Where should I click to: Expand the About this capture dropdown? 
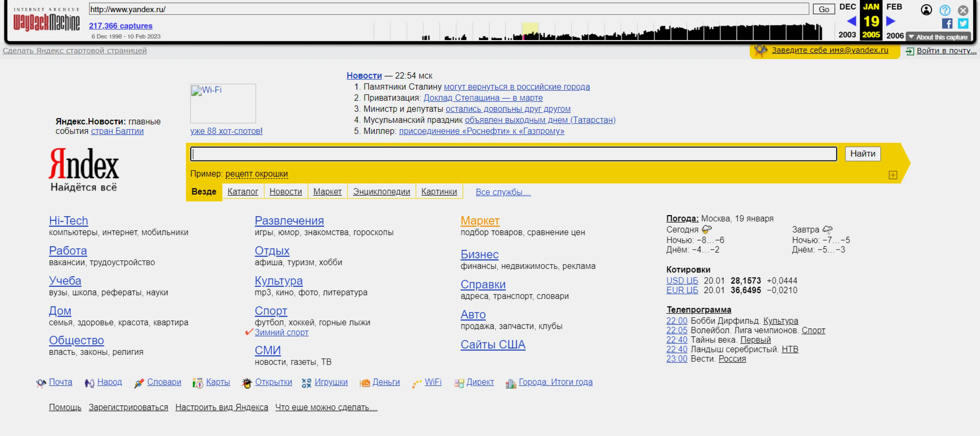938,37
